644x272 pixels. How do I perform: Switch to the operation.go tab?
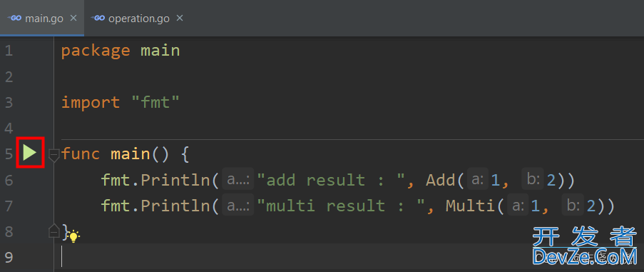coord(137,18)
